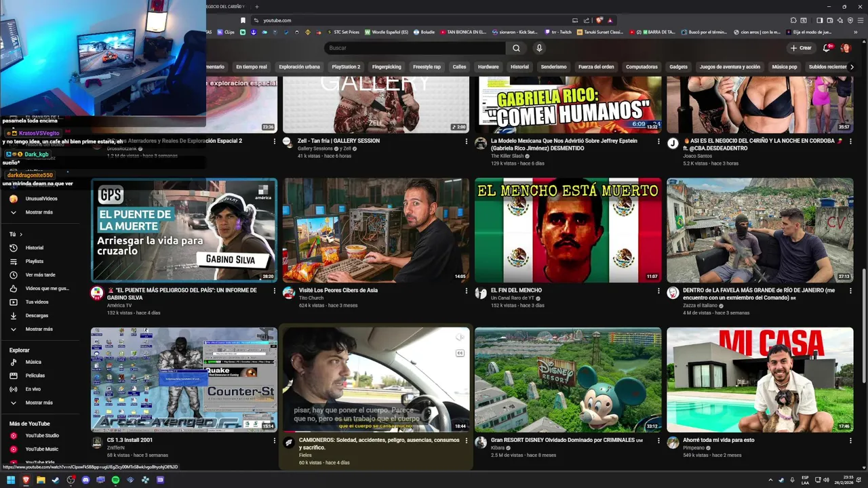Open Descargas in the sidebar
Viewport: 868px width, 488px height.
pos(37,316)
